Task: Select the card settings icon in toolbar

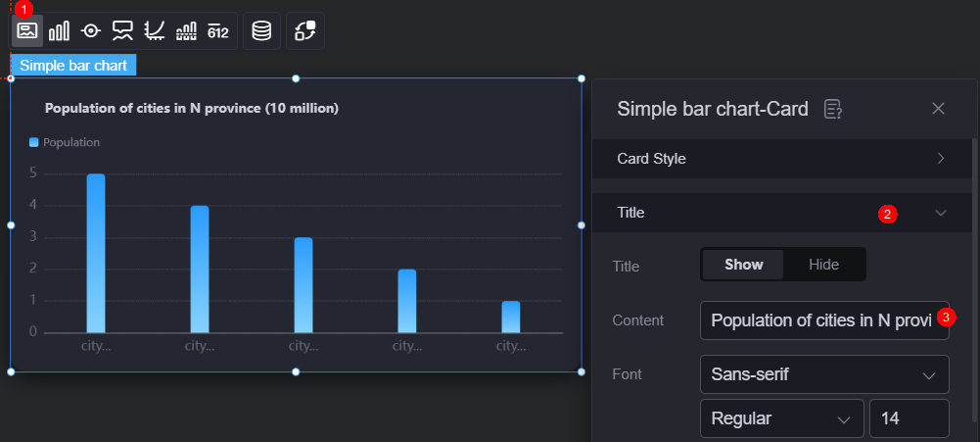Action: pos(27,30)
